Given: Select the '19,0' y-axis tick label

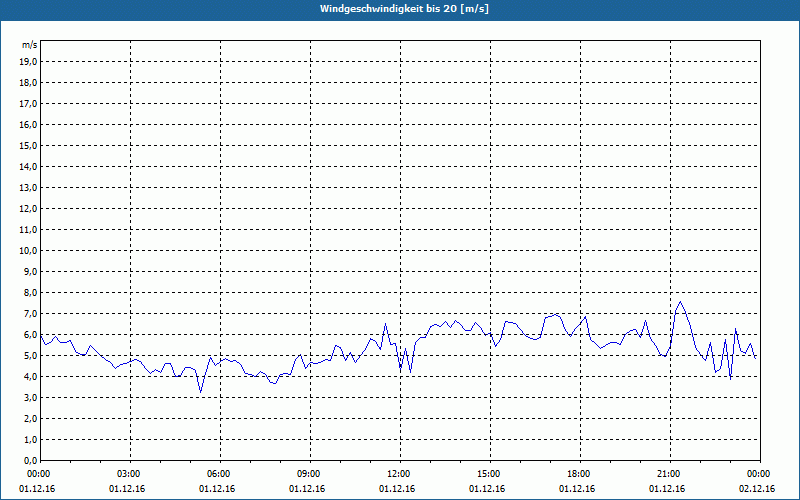Looking at the screenshot, I should point(29,62).
